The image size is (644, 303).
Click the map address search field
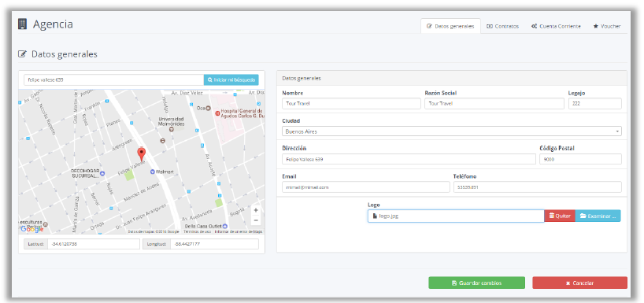click(114, 79)
